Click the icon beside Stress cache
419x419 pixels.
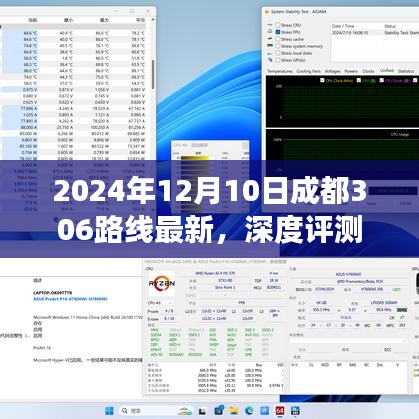pyautogui.click(x=270, y=39)
